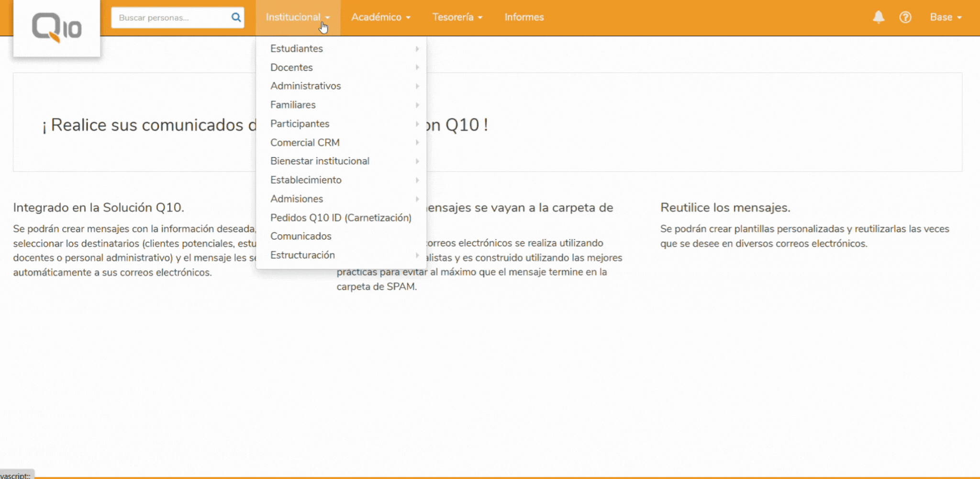This screenshot has height=479, width=980.
Task: Expand the Familiares submenu
Action: pyautogui.click(x=293, y=104)
